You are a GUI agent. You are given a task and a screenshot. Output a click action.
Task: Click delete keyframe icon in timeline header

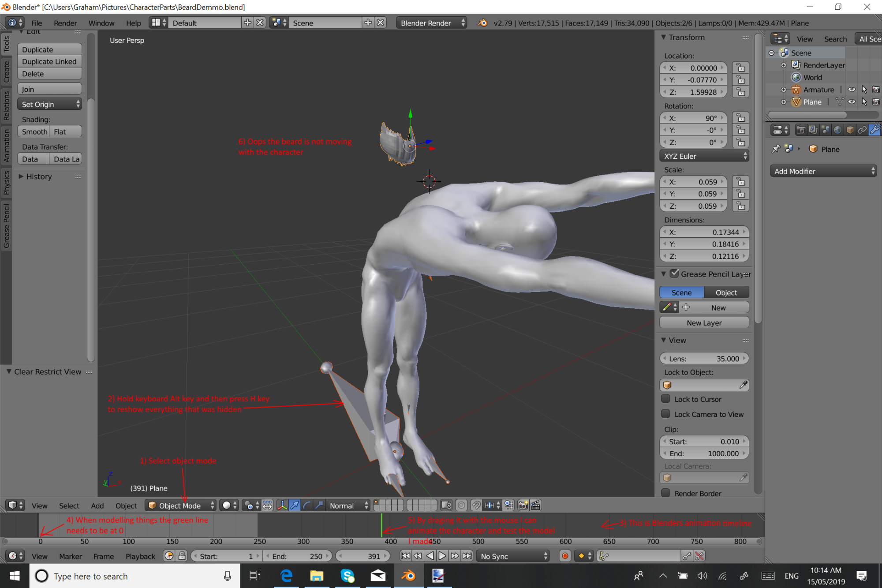tap(699, 556)
